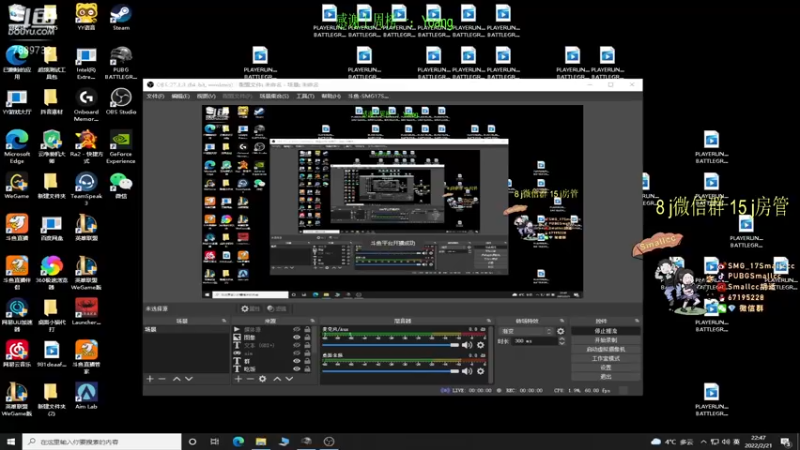Open Logitech Onboard Memory Manager shortcut
800x450 pixels.
coord(86,105)
